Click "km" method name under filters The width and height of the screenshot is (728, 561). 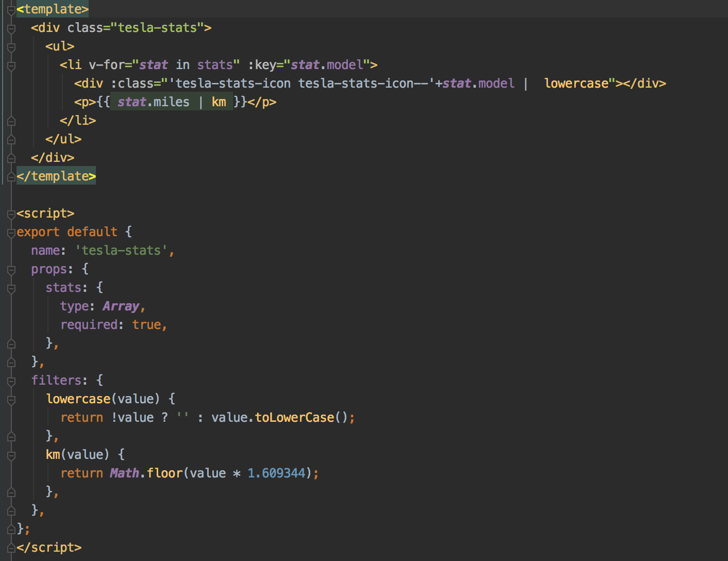pos(53,455)
